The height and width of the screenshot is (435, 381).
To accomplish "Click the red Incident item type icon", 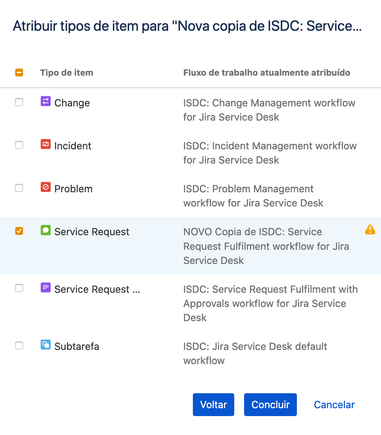I will coord(45,144).
